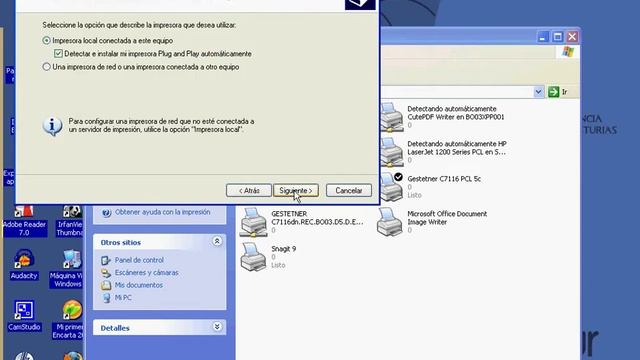
Task: Click the Cancelar button in the wizard
Action: pyautogui.click(x=349, y=191)
